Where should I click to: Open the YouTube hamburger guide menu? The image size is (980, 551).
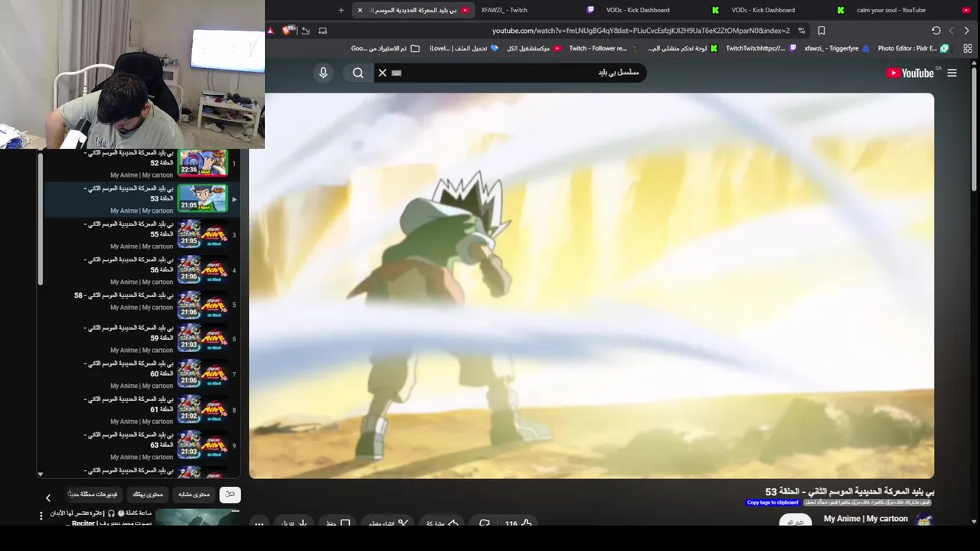point(952,73)
